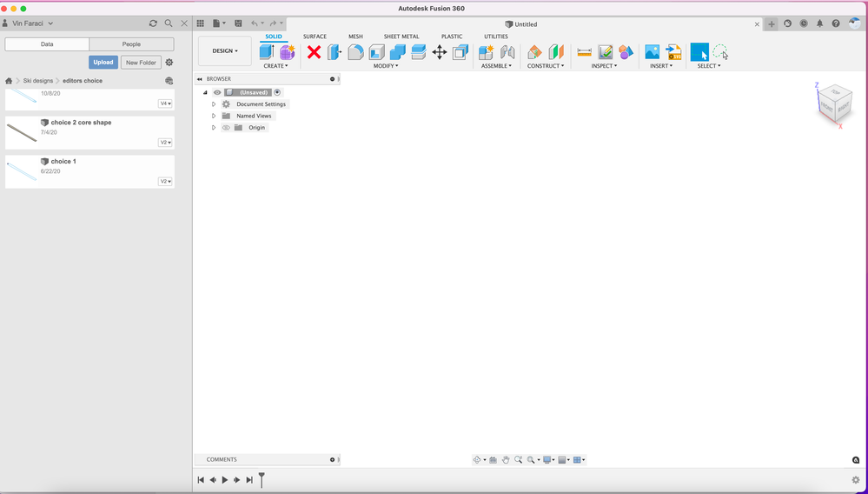868x494 pixels.
Task: Open the V2 version dropdown for choice 1
Action: [x=165, y=182]
